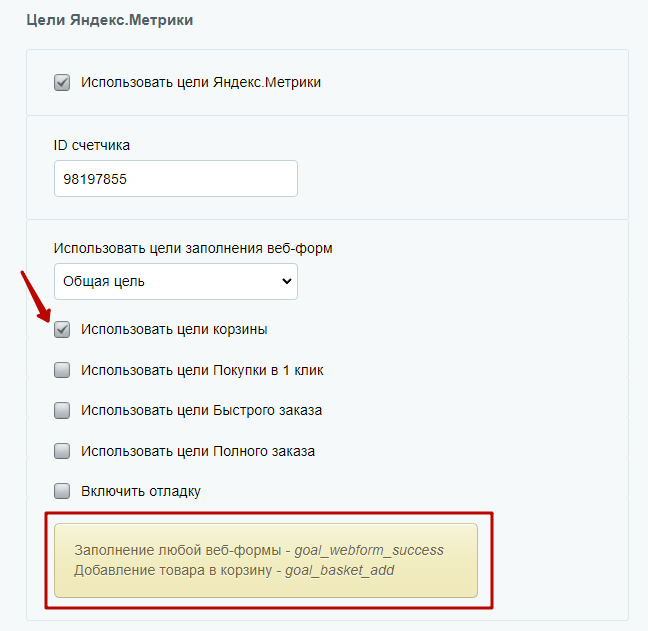The width and height of the screenshot is (648, 631).
Task: Click the Использовать цели Покупки в 1 клик label
Action: 202,370
